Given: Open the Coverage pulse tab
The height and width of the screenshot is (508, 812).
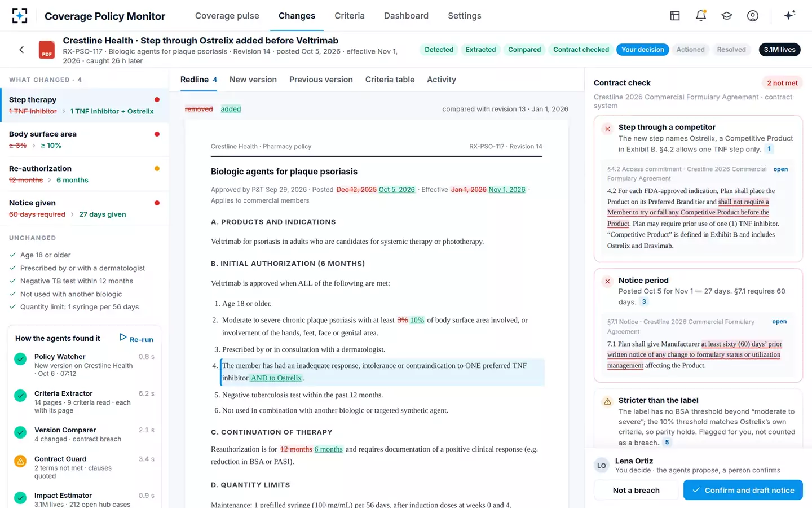Looking at the screenshot, I should [227, 16].
